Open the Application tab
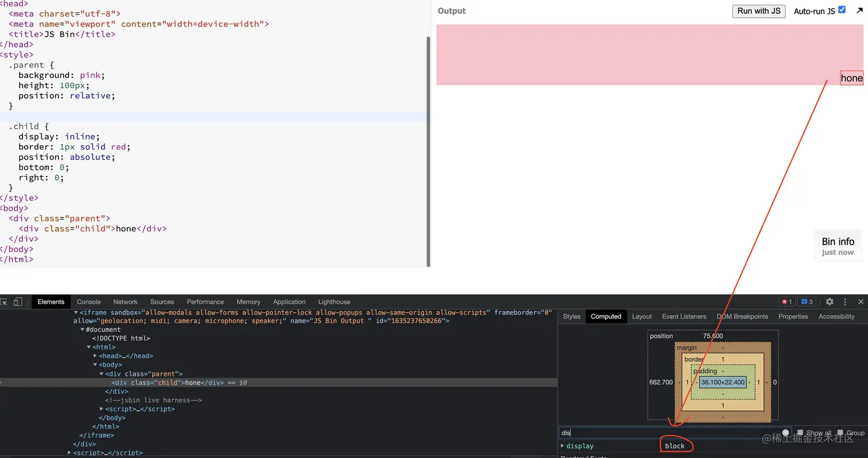 pos(289,302)
